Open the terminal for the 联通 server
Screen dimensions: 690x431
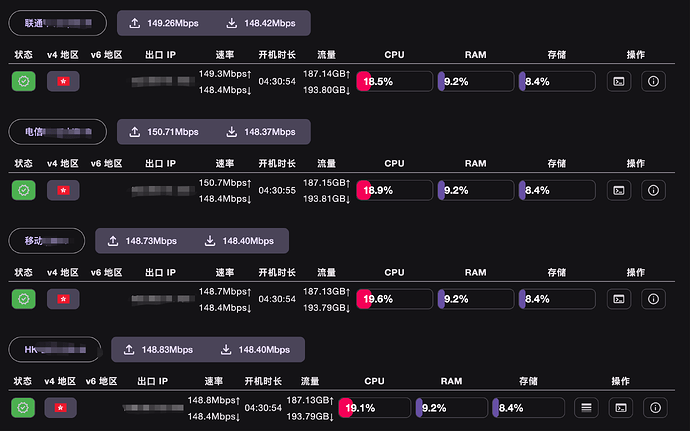click(x=620, y=82)
